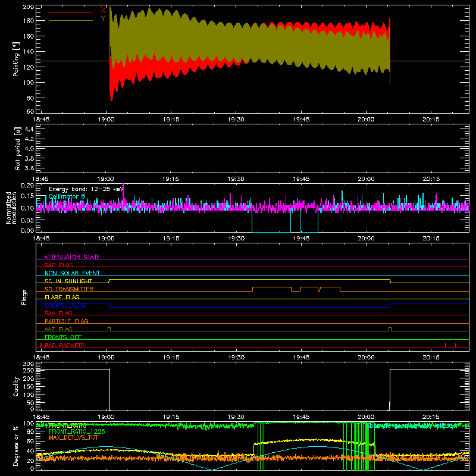Select the AAZ_FLAG label

pyautogui.click(x=58, y=329)
